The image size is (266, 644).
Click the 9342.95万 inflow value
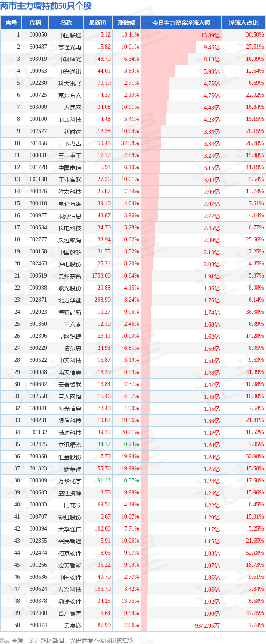207,625
